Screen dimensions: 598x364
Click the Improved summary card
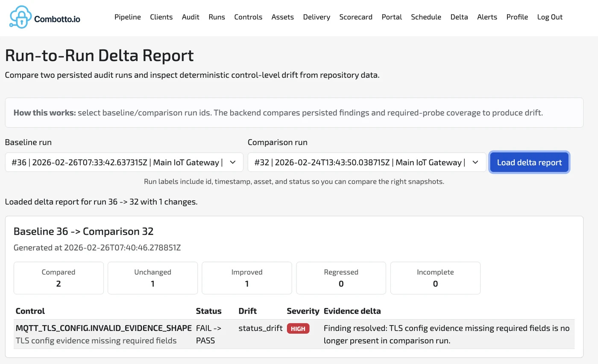(x=247, y=278)
